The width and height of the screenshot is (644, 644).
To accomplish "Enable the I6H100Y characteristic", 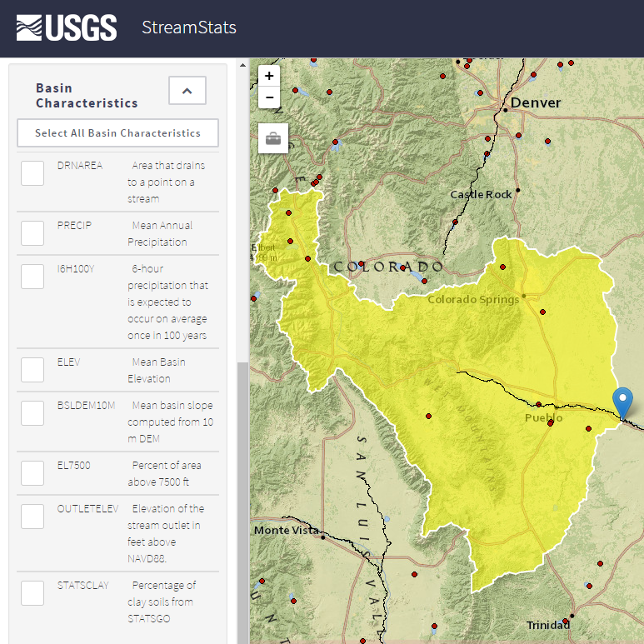I will pos(32,277).
